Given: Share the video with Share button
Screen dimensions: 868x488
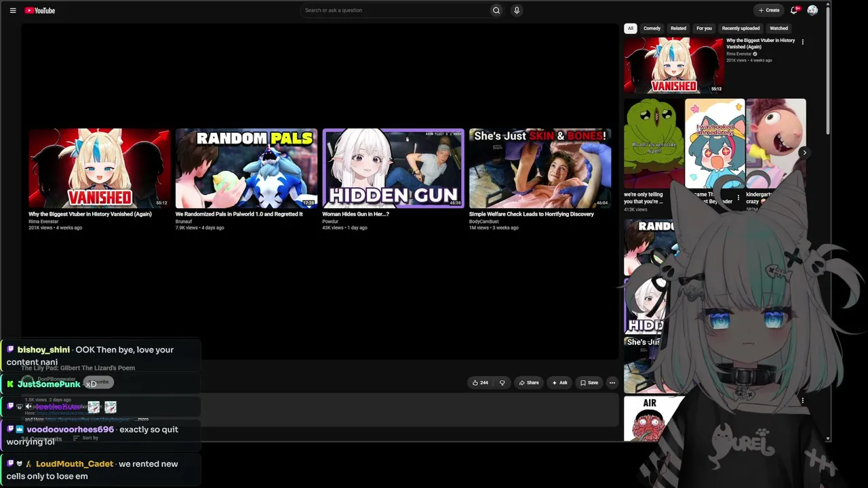Looking at the screenshot, I should coord(529,383).
